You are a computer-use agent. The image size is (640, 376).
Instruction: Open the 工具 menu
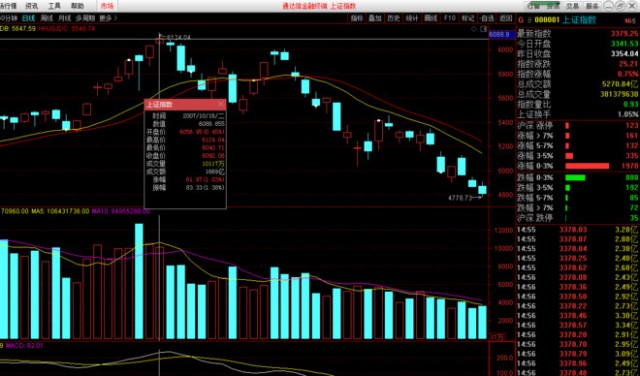coord(54,6)
